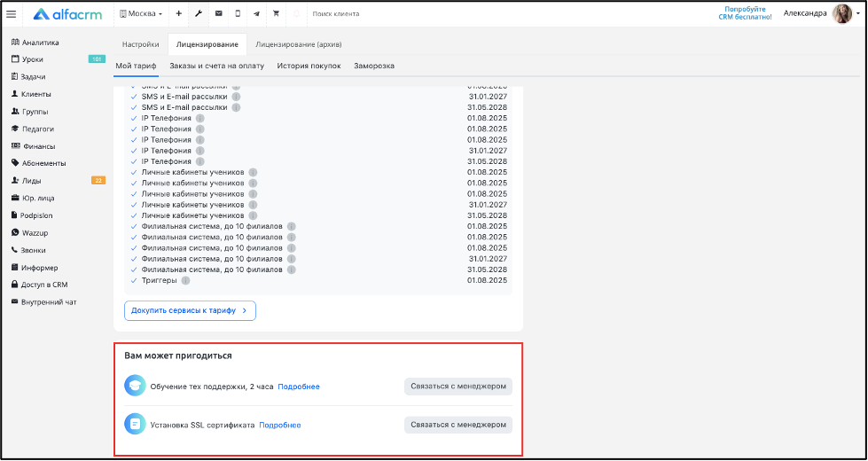This screenshot has width=868, height=461.
Task: Open the Заморозка tab
Action: 374,66
